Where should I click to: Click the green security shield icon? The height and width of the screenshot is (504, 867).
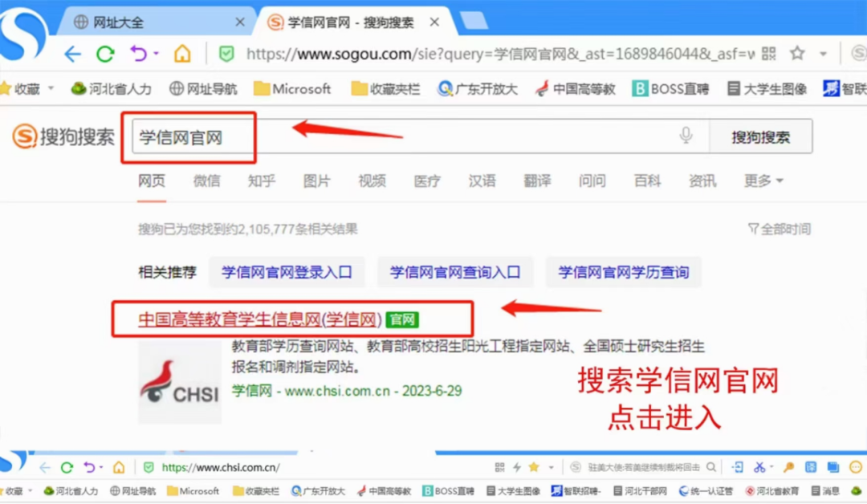click(227, 54)
